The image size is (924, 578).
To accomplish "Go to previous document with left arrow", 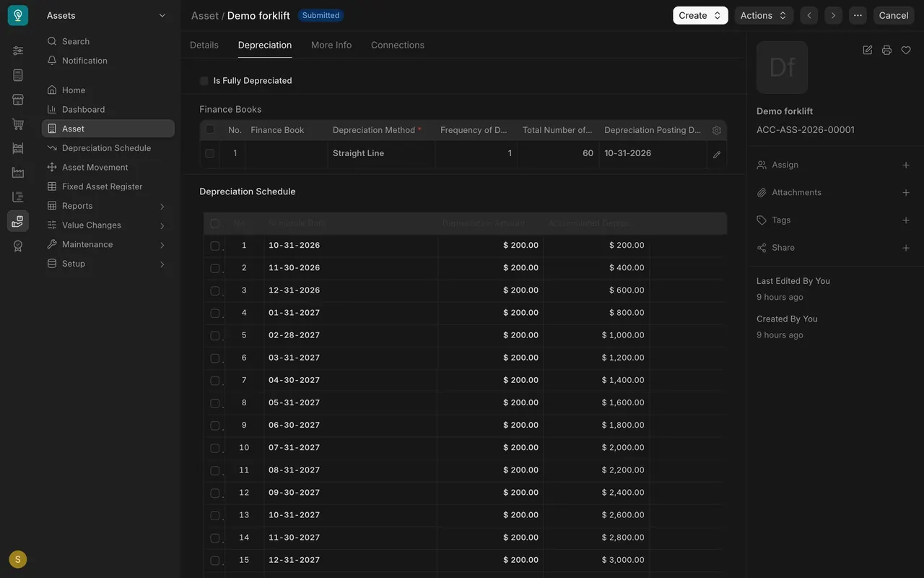I will point(809,15).
